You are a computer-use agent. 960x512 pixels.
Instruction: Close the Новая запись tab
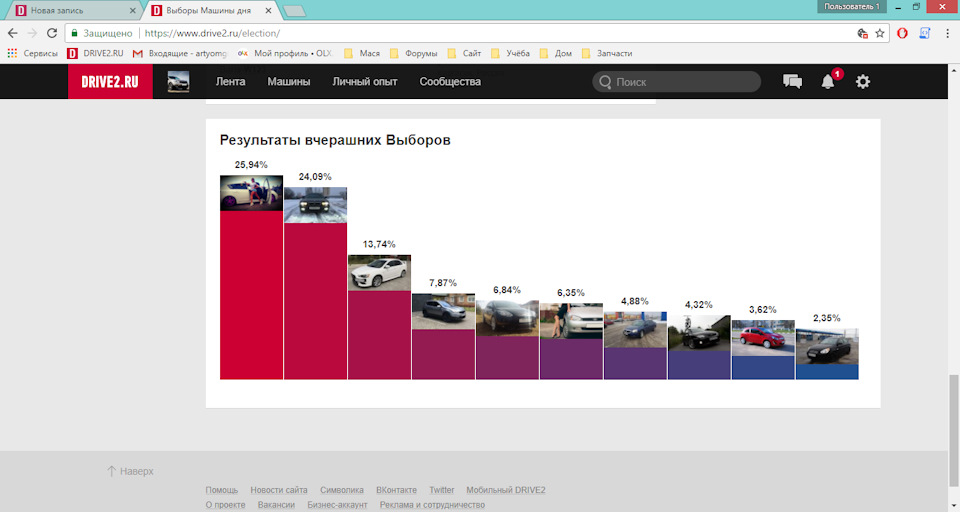pos(132,10)
